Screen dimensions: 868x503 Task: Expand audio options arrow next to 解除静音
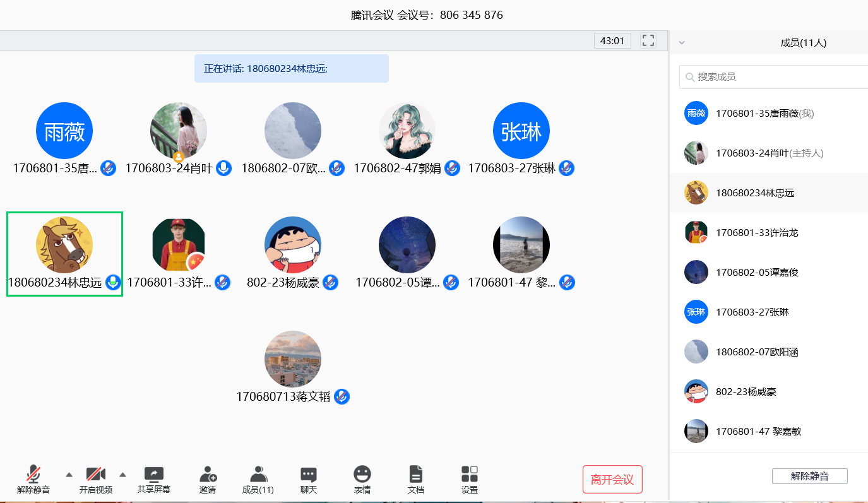click(69, 475)
